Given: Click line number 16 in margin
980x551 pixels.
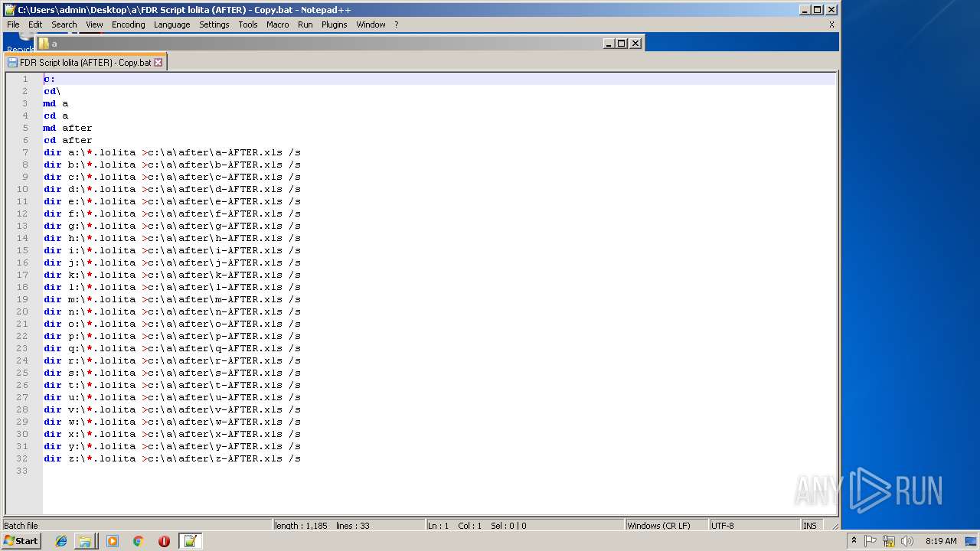Looking at the screenshot, I should point(23,262).
